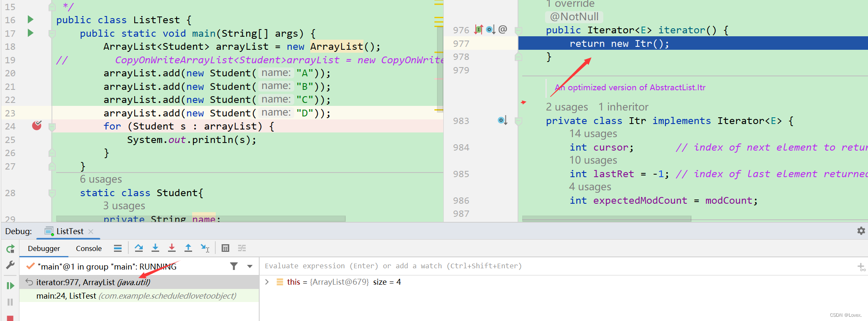Click the '@NotNull' annotation hint
This screenshot has width=868, height=321.
tap(574, 16)
